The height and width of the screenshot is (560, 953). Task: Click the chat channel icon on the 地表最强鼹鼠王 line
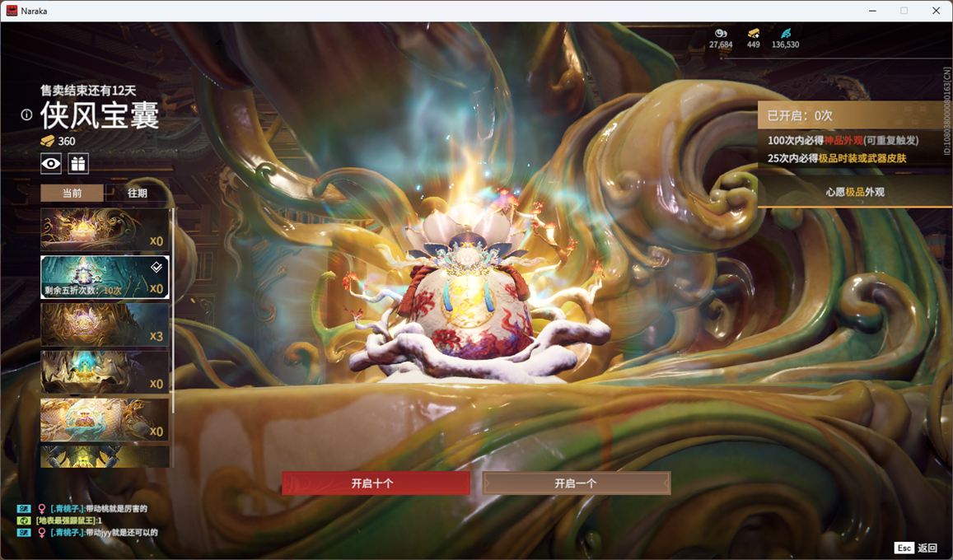coord(24,520)
